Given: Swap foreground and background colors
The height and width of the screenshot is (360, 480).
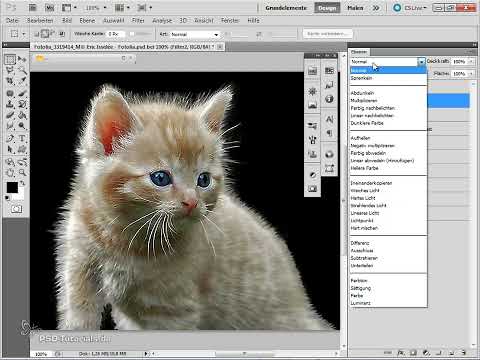Looking at the screenshot, I should point(22,183).
